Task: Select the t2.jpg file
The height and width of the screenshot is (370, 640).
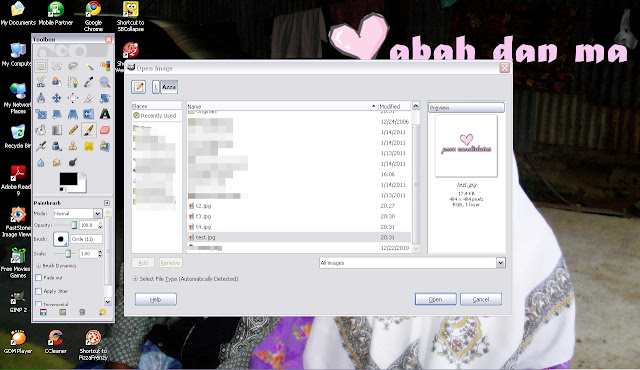Action: pos(299,206)
